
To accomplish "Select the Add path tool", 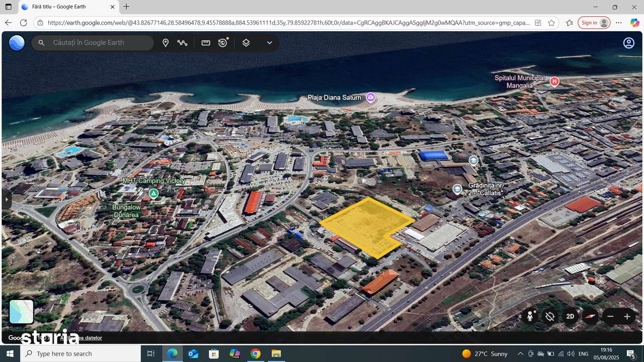I will (x=183, y=43).
